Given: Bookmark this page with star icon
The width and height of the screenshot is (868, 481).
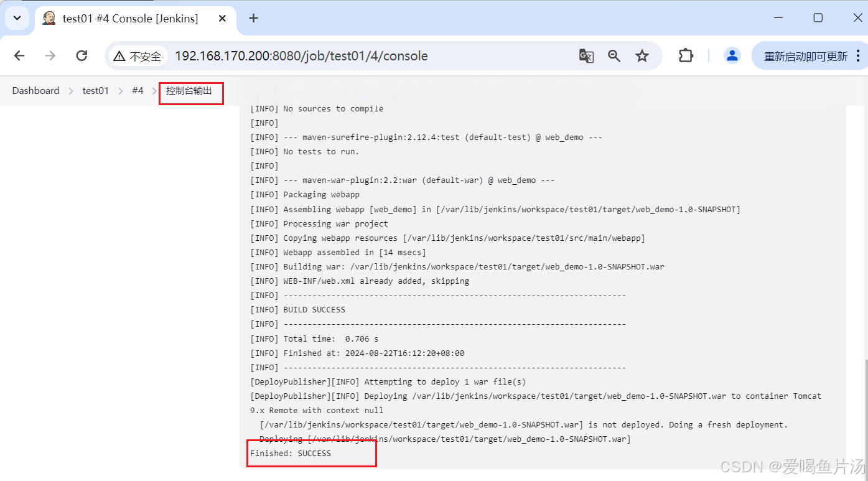Looking at the screenshot, I should (x=642, y=56).
